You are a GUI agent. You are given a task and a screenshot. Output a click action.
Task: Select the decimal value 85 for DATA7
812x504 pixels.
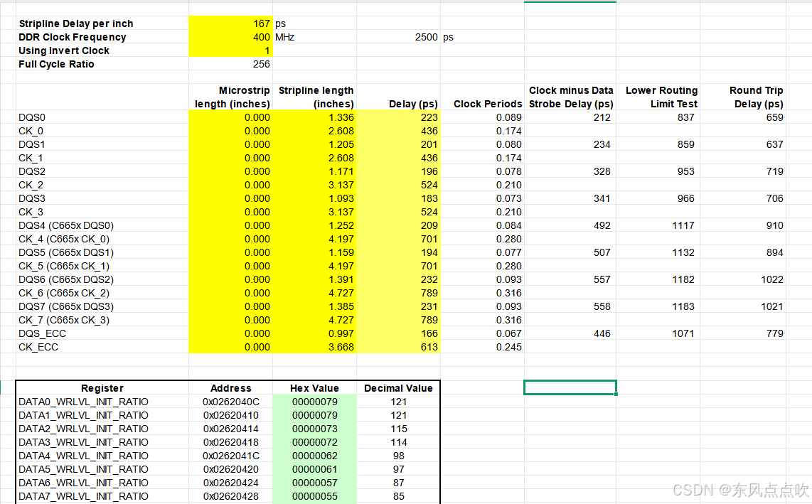pyautogui.click(x=398, y=496)
